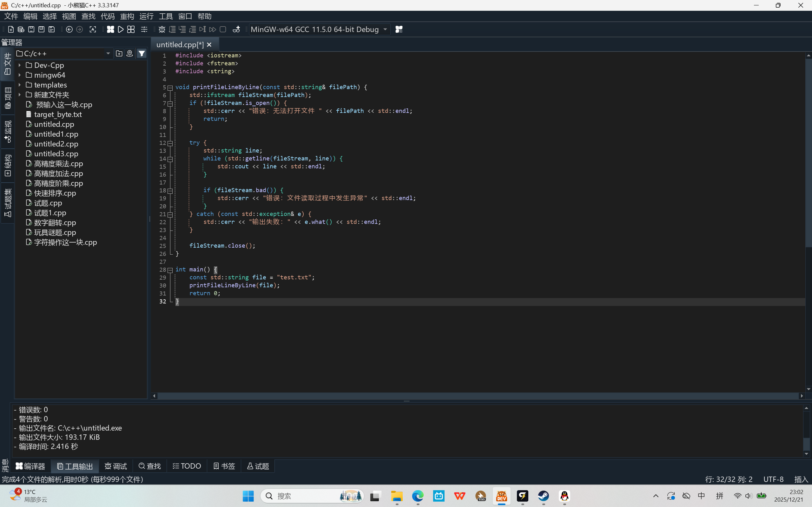Click the UTF-8 encoding status label

point(773,479)
